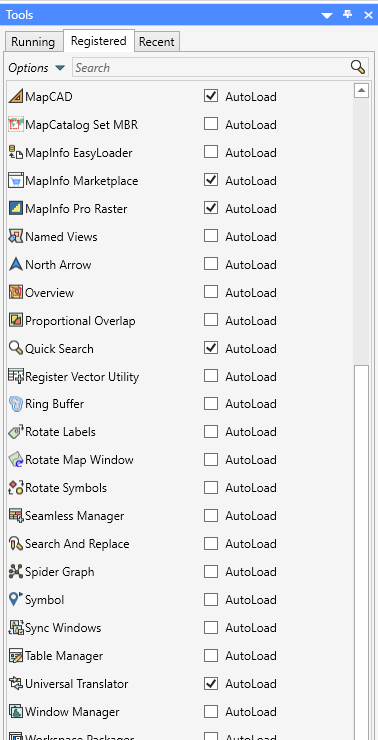Click the scrollbar up arrow
Screen dimensions: 378x740
tap(361, 90)
